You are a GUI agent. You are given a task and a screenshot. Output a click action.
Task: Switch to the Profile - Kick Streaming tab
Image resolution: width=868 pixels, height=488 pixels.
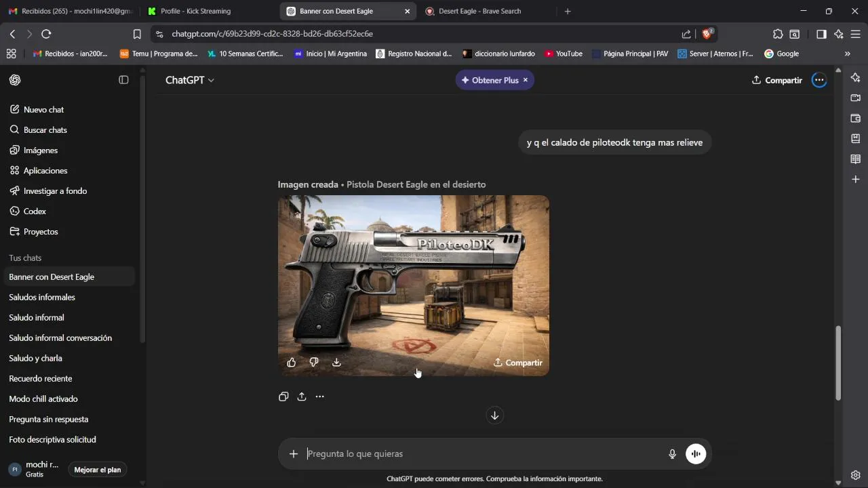[x=209, y=11]
